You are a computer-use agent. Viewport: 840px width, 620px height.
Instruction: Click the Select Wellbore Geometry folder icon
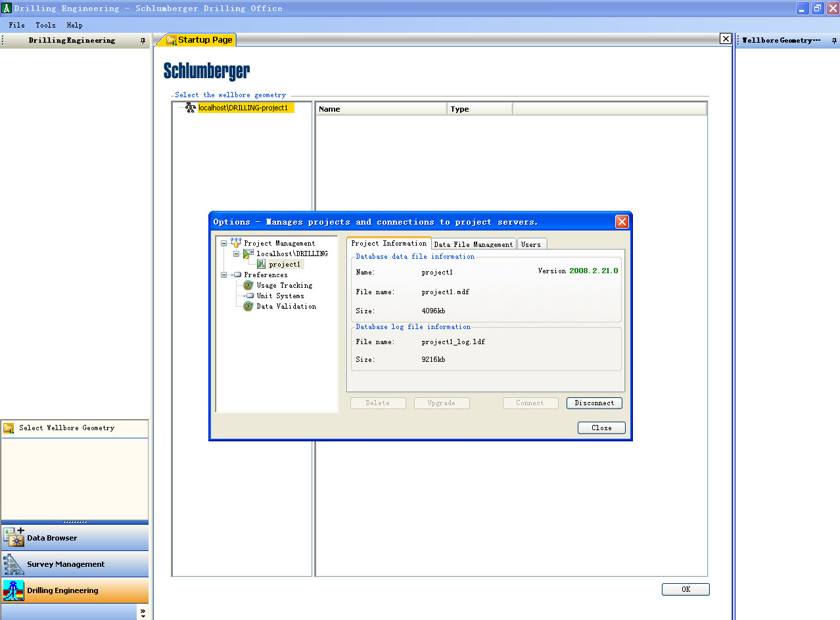pyautogui.click(x=9, y=428)
